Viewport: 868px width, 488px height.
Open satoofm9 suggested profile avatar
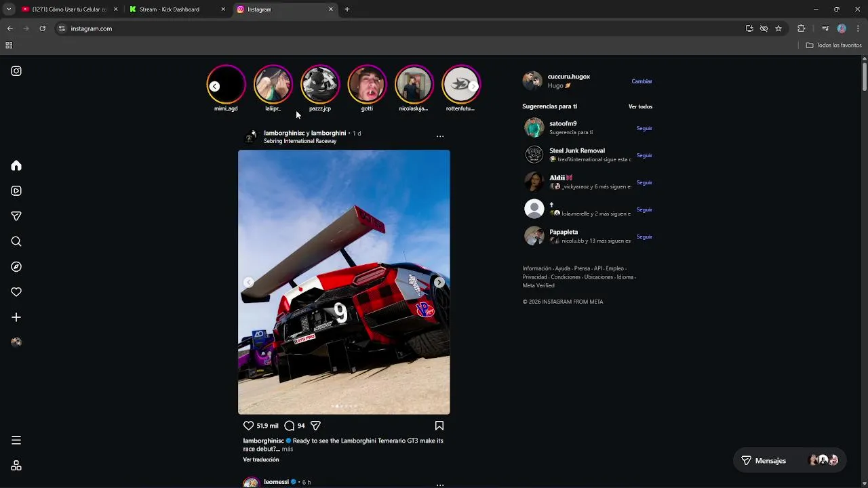tap(534, 127)
